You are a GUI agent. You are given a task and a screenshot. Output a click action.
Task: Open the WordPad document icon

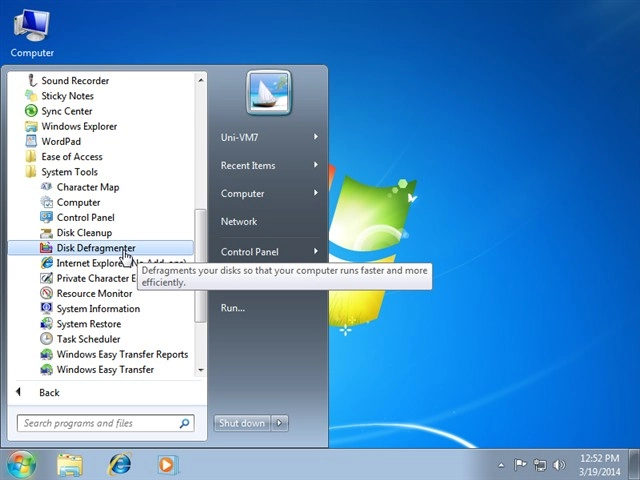[31, 141]
